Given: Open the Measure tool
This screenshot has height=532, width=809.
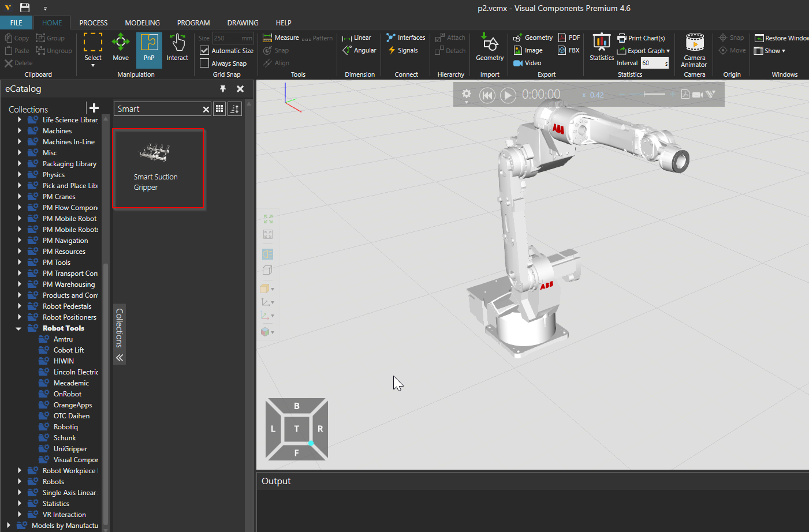Looking at the screenshot, I should point(281,38).
